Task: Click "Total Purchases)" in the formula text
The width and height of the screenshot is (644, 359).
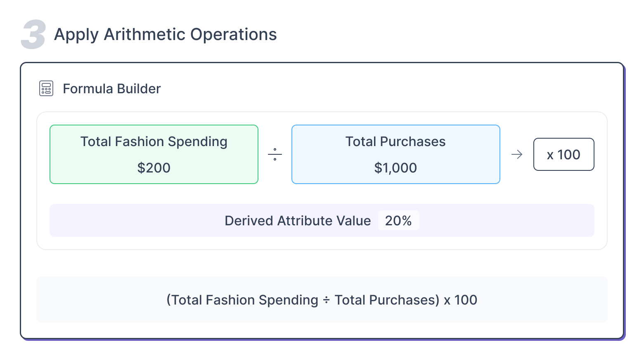Action: 387,300
